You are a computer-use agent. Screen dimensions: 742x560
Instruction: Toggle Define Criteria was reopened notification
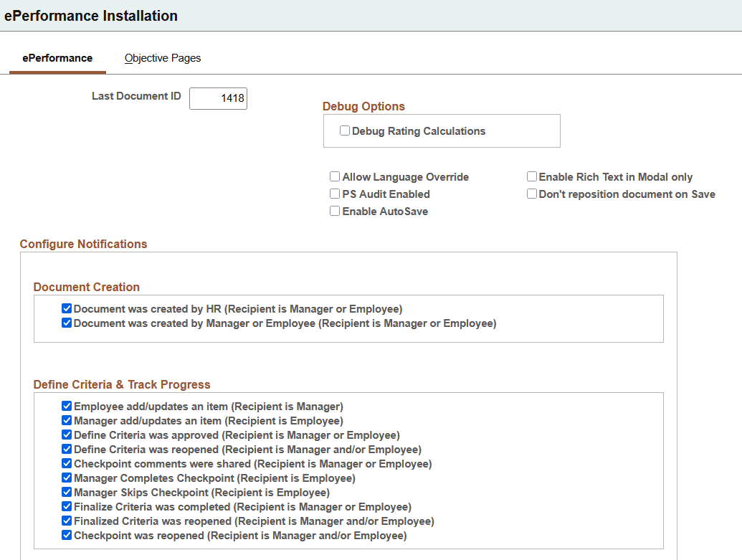tap(67, 449)
